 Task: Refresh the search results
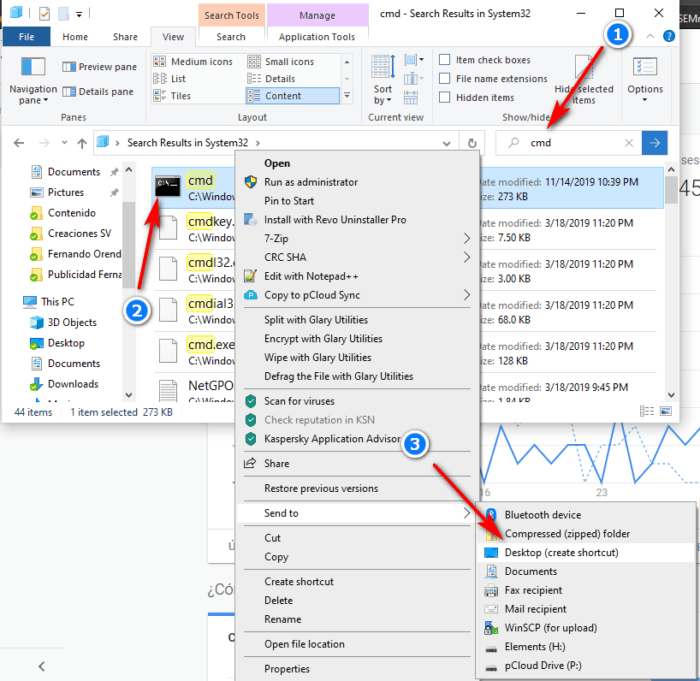[x=472, y=143]
